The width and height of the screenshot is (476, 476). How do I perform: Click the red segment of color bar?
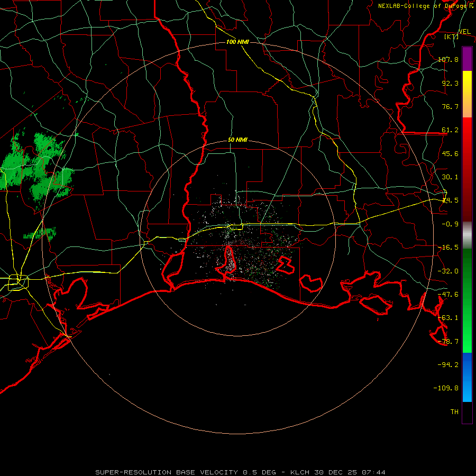point(467,169)
